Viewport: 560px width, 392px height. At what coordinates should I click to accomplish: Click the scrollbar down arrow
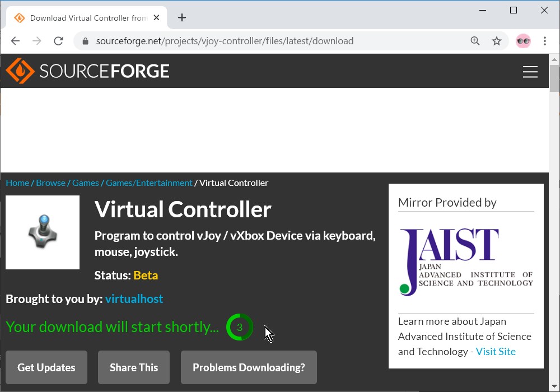(555, 386)
